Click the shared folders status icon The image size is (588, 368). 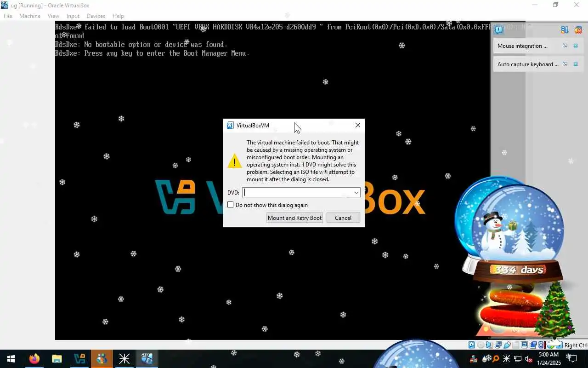(516, 345)
